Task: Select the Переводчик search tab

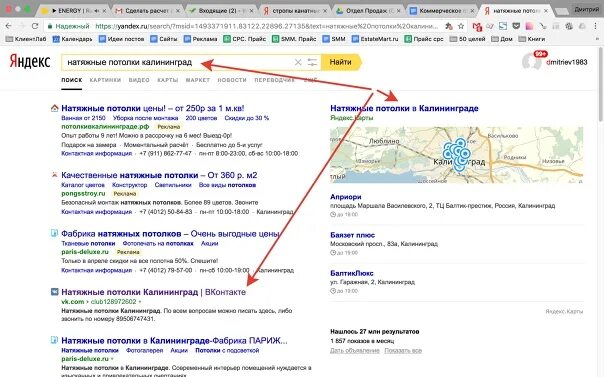Action: tap(274, 80)
